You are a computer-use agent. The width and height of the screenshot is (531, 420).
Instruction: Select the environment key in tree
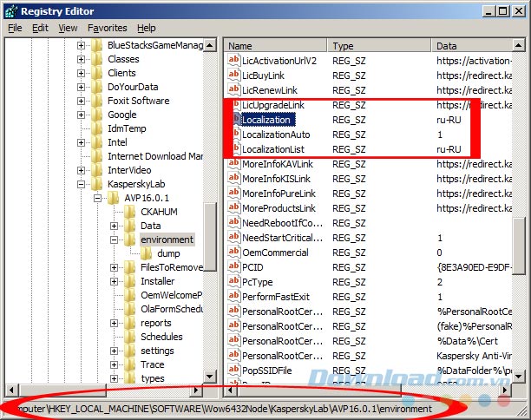[167, 240]
